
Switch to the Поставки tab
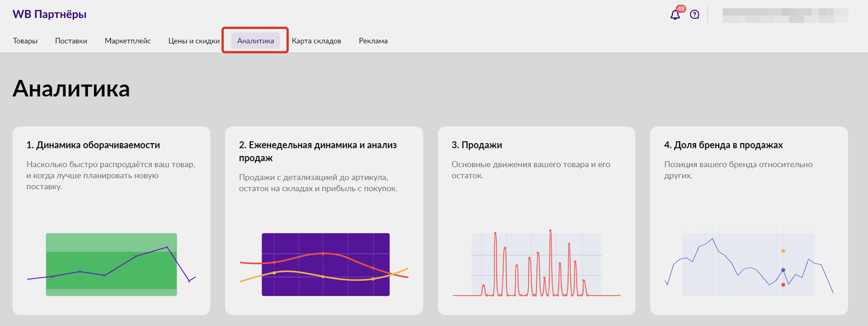click(x=71, y=41)
